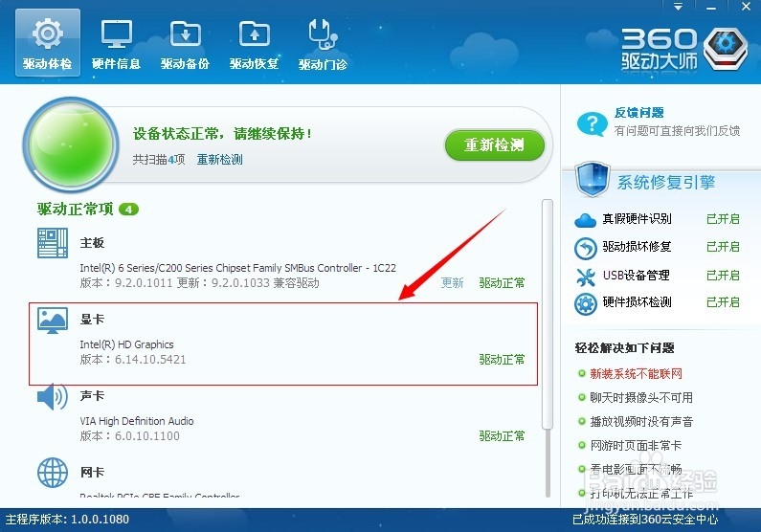761x532 pixels.
Task: Open the 驱动体检 gear tab
Action: [48, 43]
